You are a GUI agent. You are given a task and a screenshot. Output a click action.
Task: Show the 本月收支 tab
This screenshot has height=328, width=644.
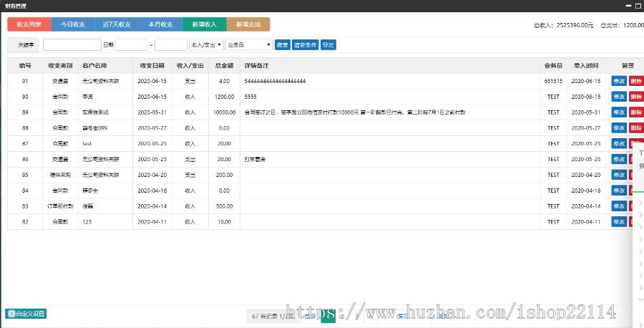[160, 24]
